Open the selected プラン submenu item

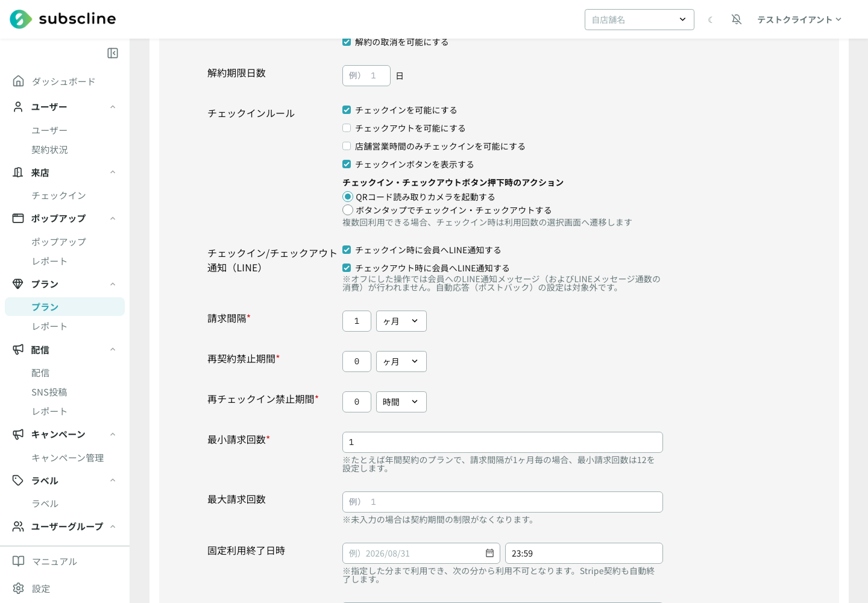coord(64,307)
